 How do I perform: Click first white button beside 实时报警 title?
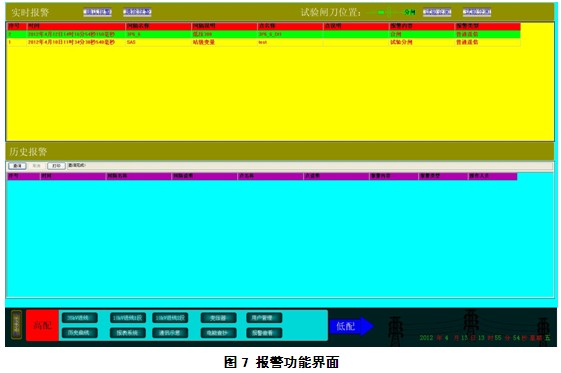tap(97, 12)
